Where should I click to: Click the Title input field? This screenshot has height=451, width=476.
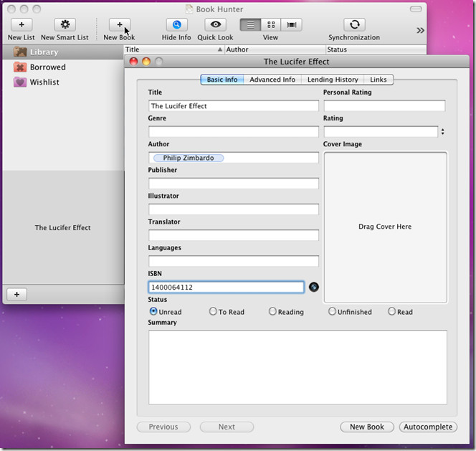pyautogui.click(x=234, y=106)
